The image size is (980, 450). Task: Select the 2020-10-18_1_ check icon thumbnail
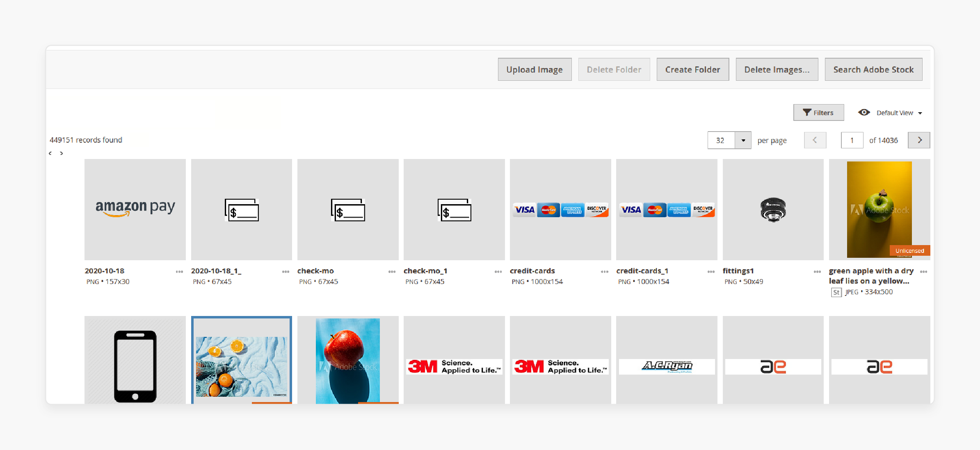242,209
